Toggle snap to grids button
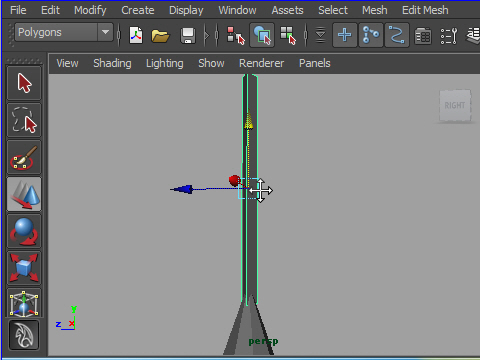The image size is (480, 360). (x=345, y=35)
